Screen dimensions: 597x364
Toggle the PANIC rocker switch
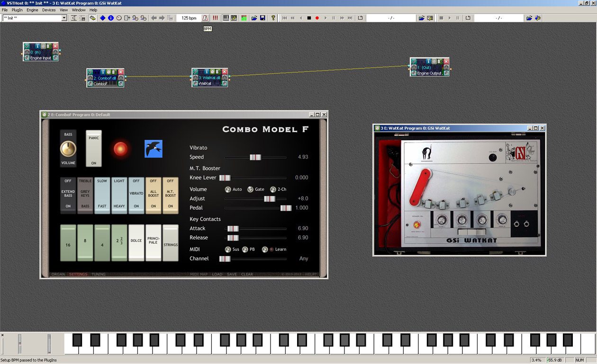click(x=94, y=149)
